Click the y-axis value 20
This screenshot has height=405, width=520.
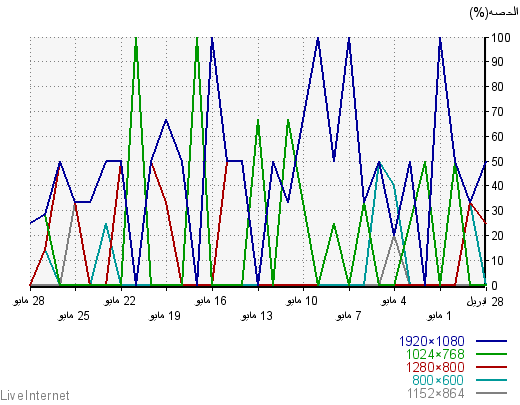point(497,236)
